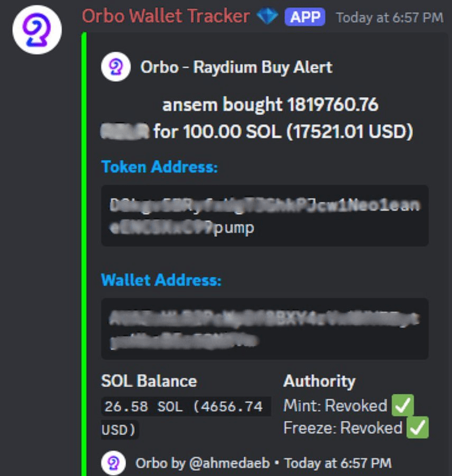The image size is (452, 476).
Task: Click the blue diamond badge icon
Action: click(267, 16)
